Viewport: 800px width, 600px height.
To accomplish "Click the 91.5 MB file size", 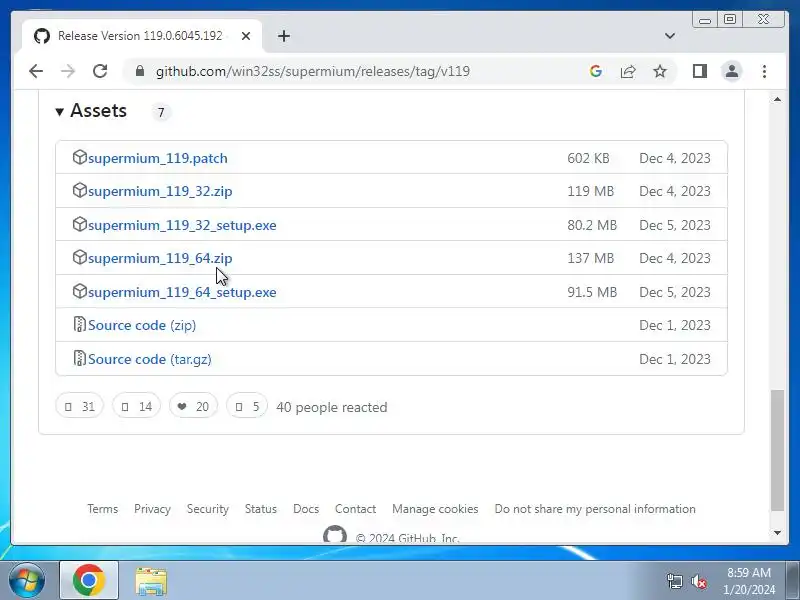I will pyautogui.click(x=592, y=292).
